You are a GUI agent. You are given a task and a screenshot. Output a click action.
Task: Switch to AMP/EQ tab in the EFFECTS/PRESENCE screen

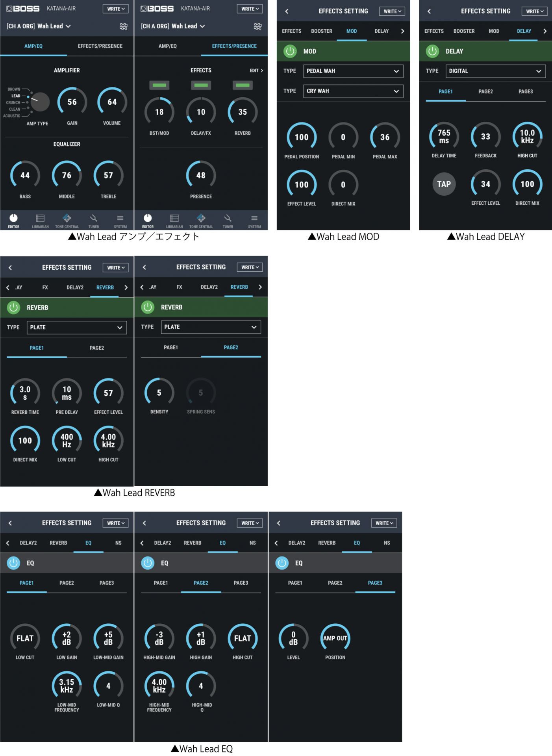(167, 46)
